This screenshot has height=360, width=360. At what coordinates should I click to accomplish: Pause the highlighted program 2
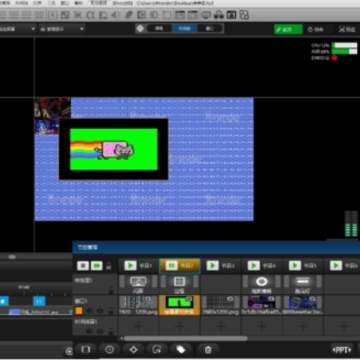[x=172, y=266]
